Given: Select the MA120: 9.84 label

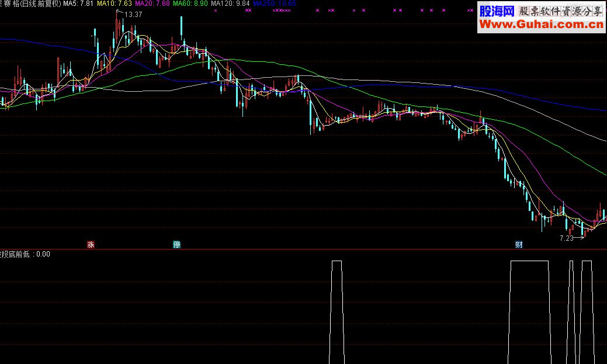Looking at the screenshot, I should 230,4.
